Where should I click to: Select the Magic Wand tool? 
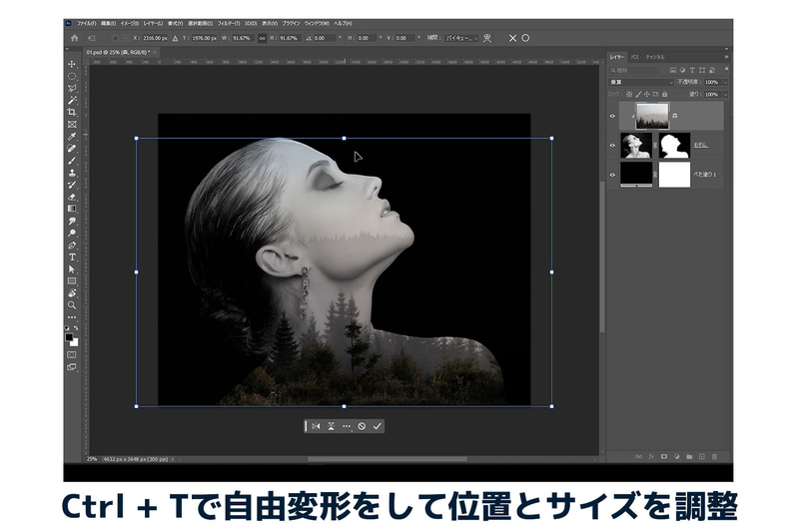(72, 100)
